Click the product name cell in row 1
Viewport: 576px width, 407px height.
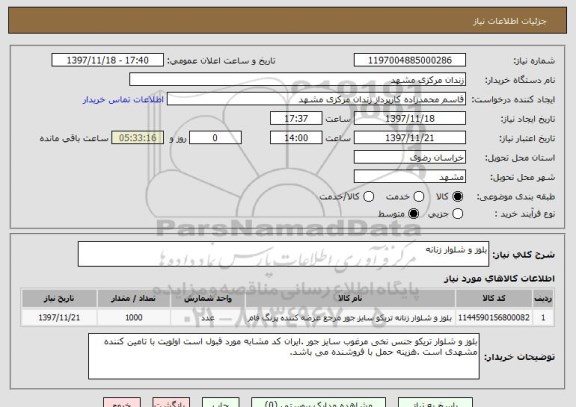click(x=350, y=318)
